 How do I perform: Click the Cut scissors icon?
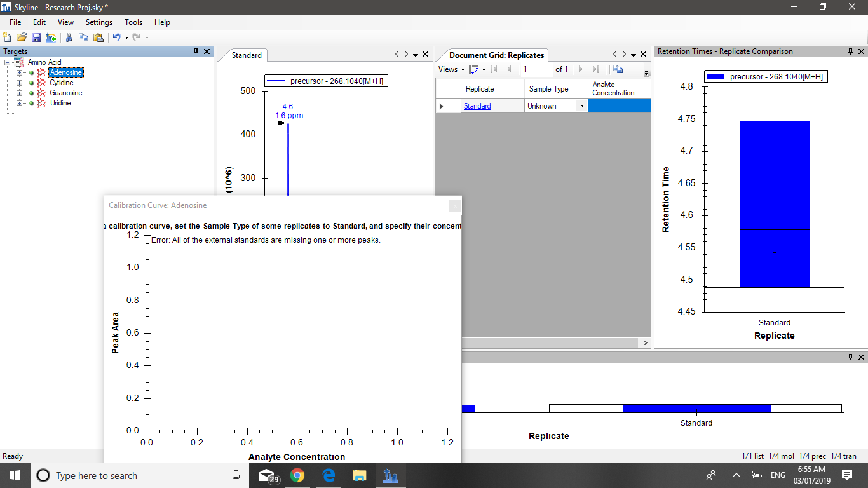click(x=69, y=37)
